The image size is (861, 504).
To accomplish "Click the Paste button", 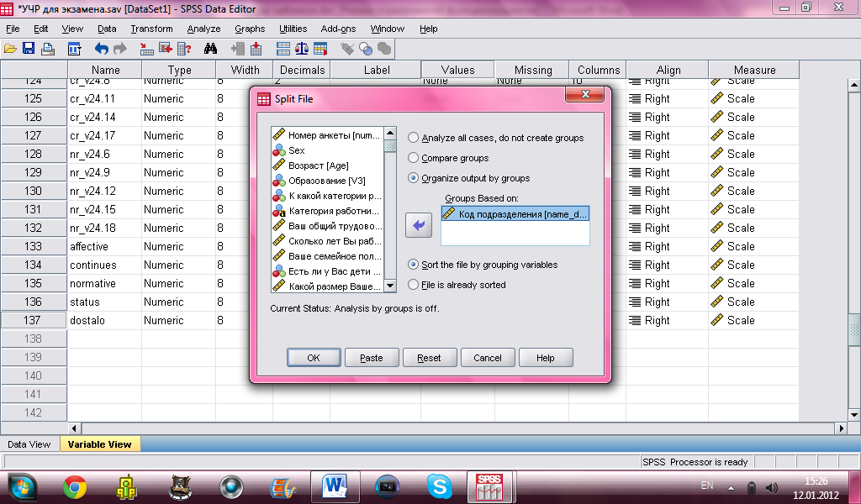I will 371,358.
